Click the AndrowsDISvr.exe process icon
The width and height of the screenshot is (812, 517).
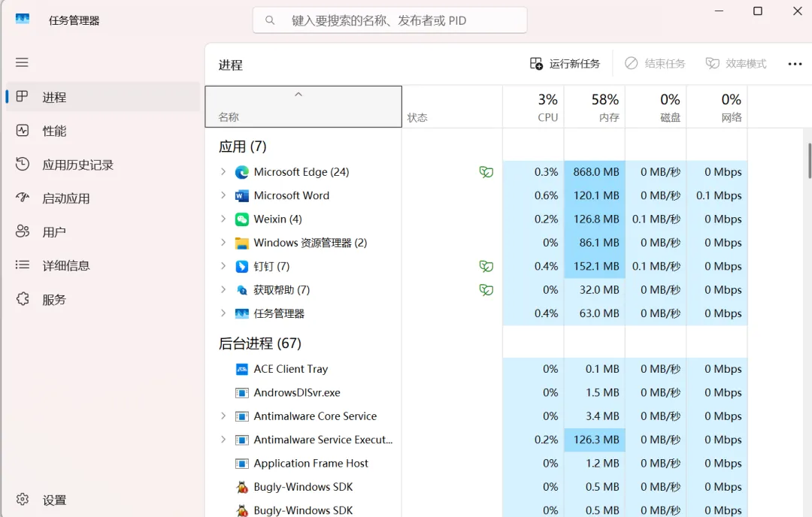(242, 393)
